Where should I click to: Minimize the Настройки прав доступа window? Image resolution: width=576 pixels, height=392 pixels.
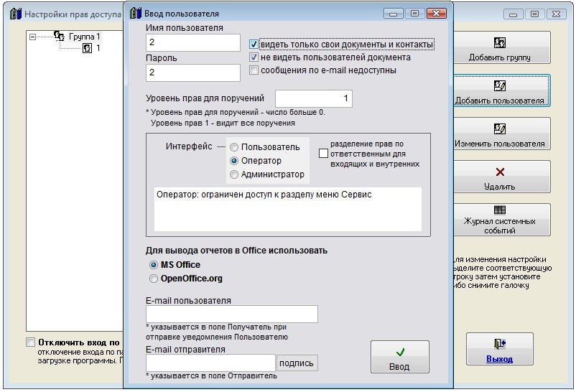coord(514,14)
